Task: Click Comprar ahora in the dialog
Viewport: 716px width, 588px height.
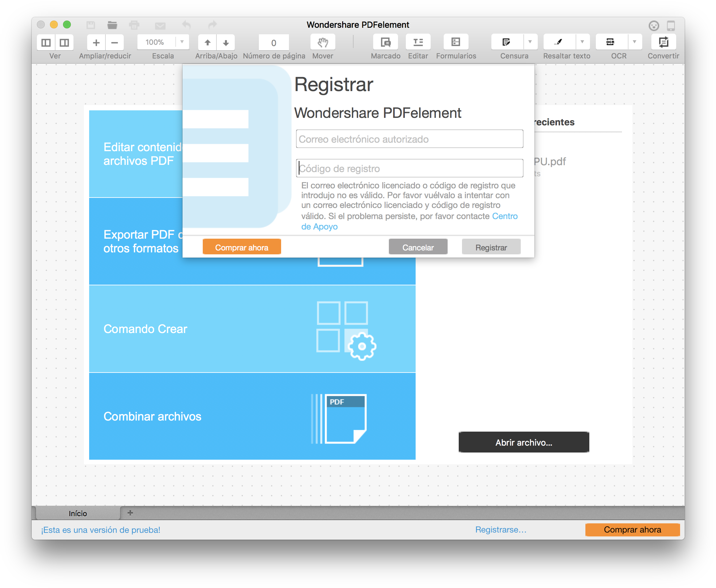Action: (242, 247)
